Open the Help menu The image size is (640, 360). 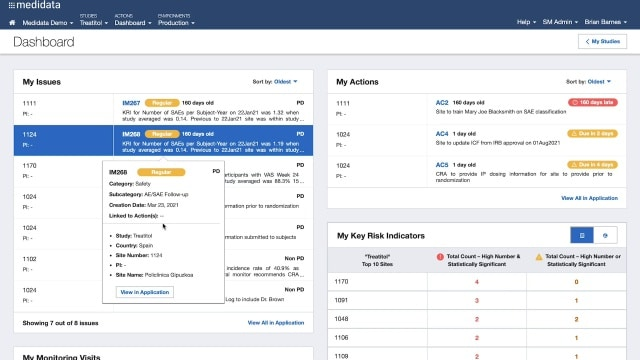click(x=526, y=22)
